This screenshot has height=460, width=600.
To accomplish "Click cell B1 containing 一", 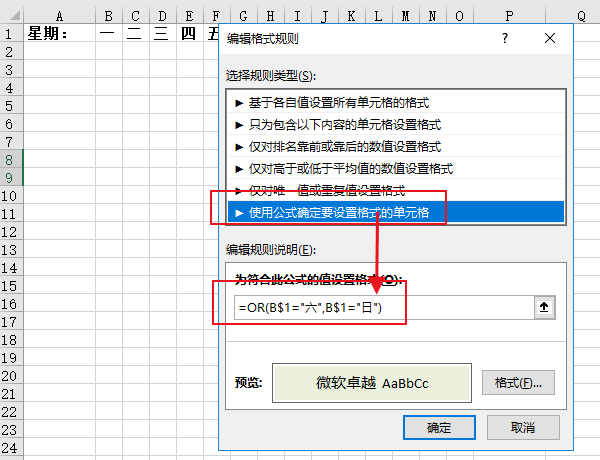I will click(x=109, y=34).
